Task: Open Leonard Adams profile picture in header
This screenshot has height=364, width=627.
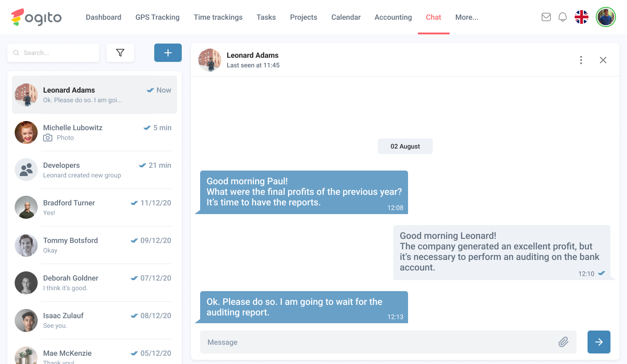Action: click(x=210, y=60)
